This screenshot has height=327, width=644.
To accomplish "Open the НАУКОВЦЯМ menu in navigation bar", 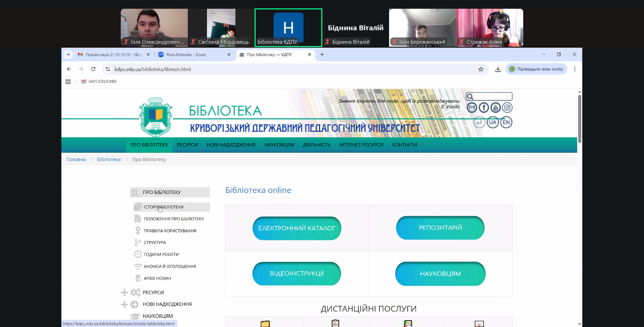I will pos(279,145).
